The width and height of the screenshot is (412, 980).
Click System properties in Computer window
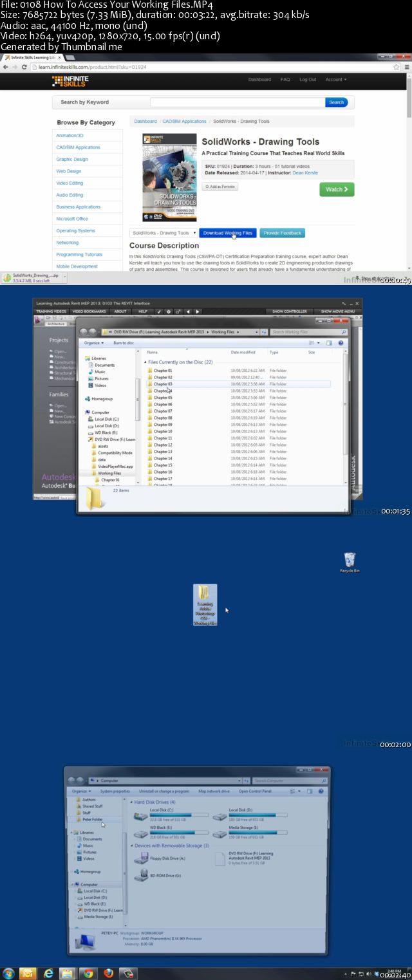[115, 791]
